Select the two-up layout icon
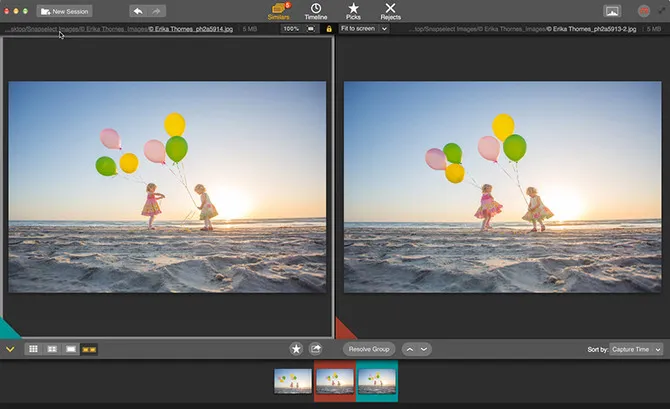The width and height of the screenshot is (670, 409). (52, 349)
